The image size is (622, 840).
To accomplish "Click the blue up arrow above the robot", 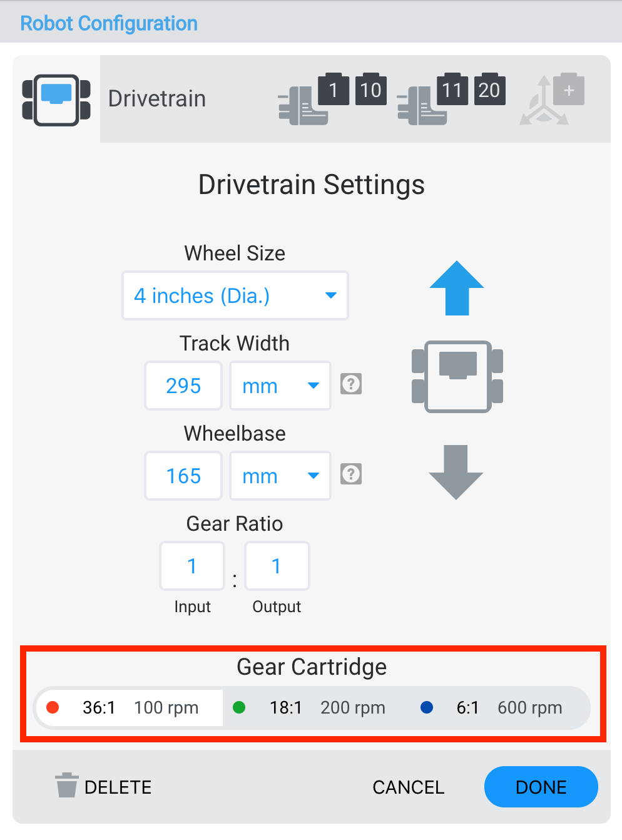I will (x=456, y=288).
